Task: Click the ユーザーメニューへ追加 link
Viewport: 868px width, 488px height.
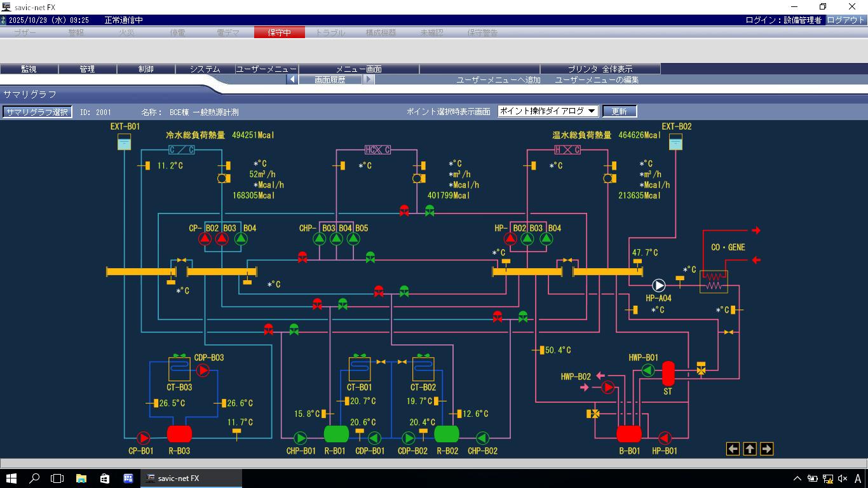Action: [x=498, y=80]
